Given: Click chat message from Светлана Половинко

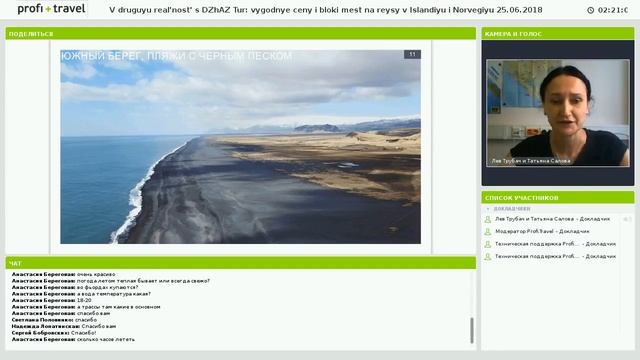Looking at the screenshot, I should (x=54, y=320).
